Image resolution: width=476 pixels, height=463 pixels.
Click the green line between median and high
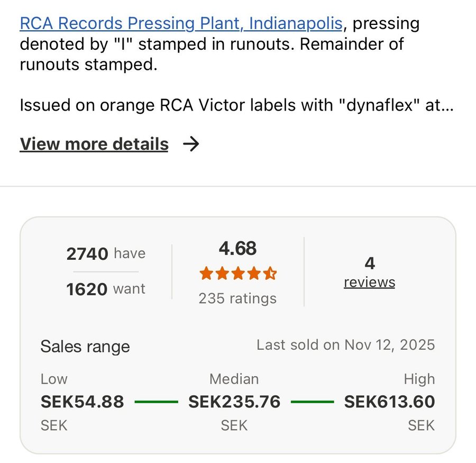[x=312, y=402]
